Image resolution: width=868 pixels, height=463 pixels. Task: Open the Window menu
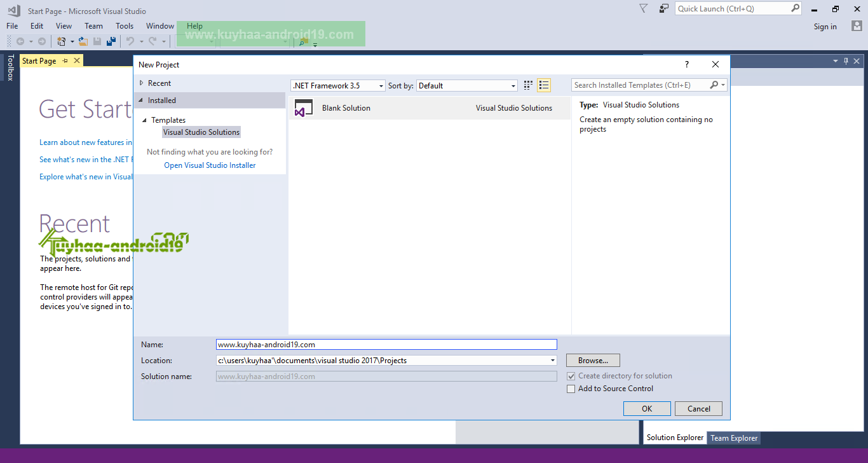[160, 26]
